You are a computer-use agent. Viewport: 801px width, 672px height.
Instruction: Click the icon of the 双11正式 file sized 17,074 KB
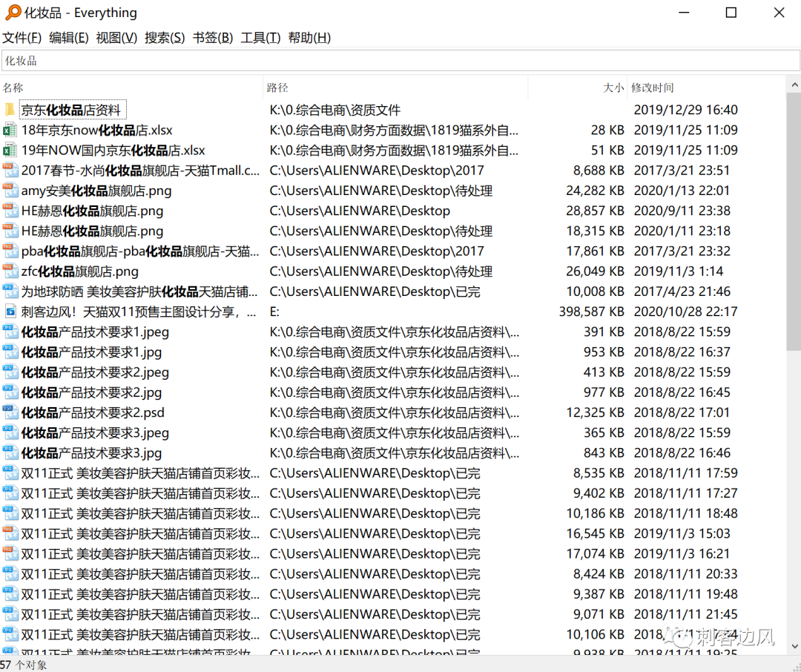(x=10, y=554)
